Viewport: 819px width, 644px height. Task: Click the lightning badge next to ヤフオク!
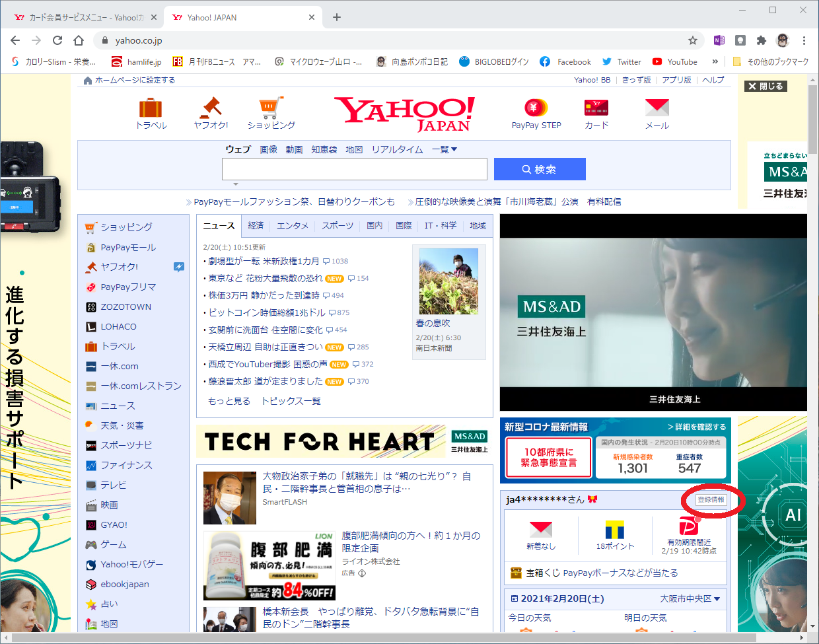point(179,267)
